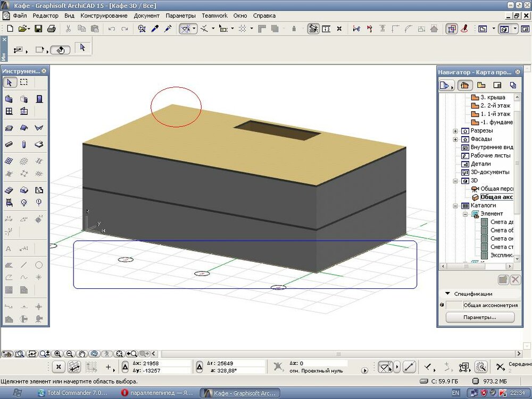532x399 pixels.
Task: Select the Arrow tool in toolbox
Action: [9, 82]
